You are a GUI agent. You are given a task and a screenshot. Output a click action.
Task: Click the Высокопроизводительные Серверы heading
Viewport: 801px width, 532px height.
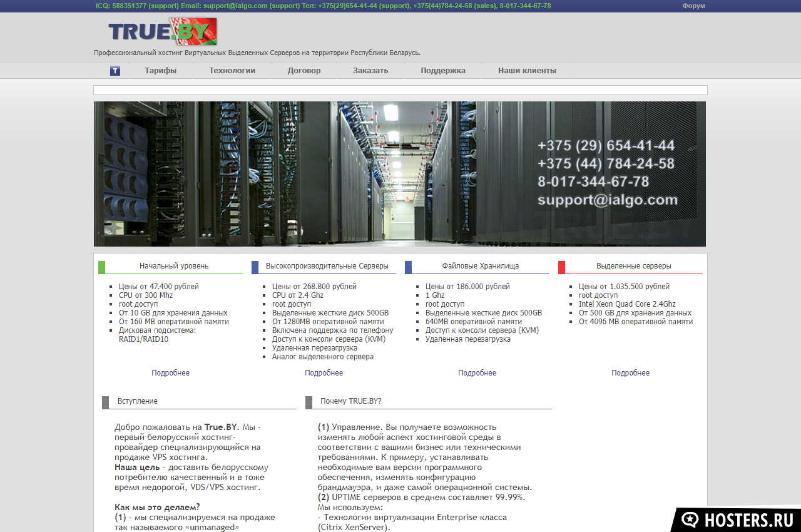coord(327,266)
